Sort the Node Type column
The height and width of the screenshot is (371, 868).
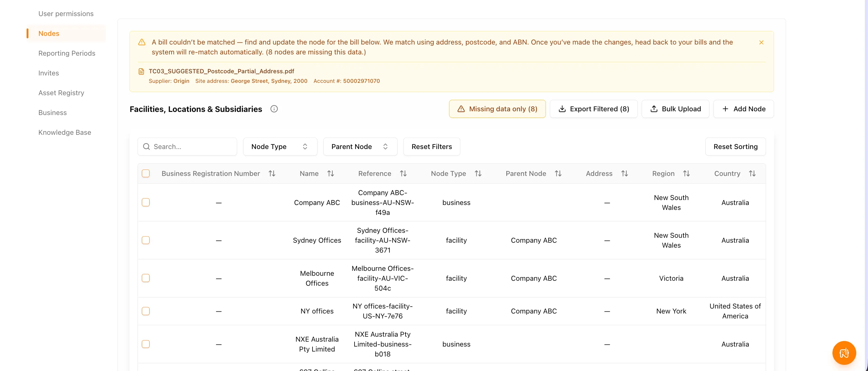[478, 173]
